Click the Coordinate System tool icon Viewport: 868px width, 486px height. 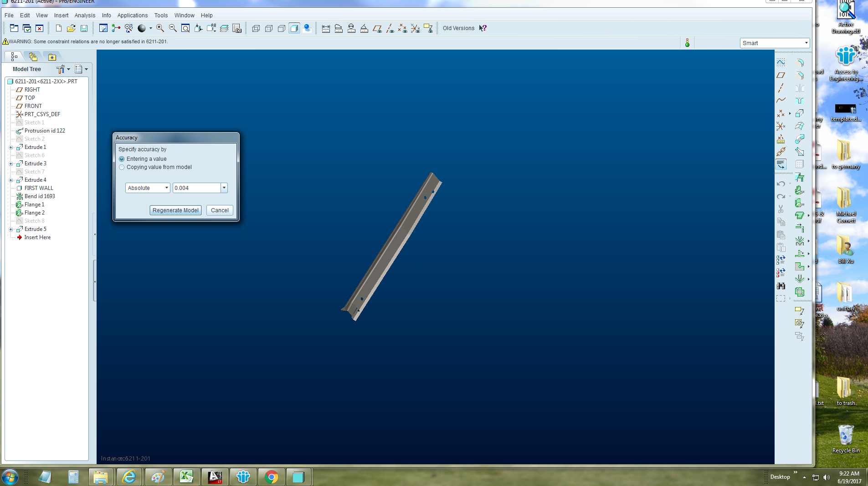coord(781,126)
